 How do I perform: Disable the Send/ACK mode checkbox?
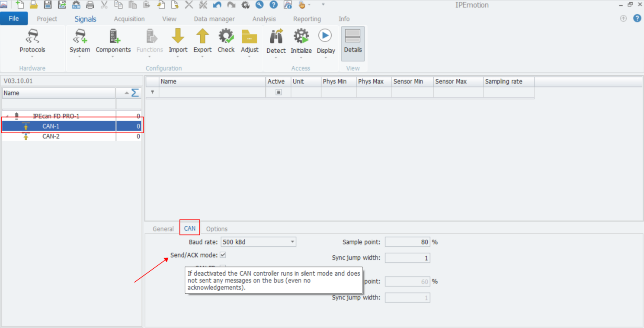point(223,255)
